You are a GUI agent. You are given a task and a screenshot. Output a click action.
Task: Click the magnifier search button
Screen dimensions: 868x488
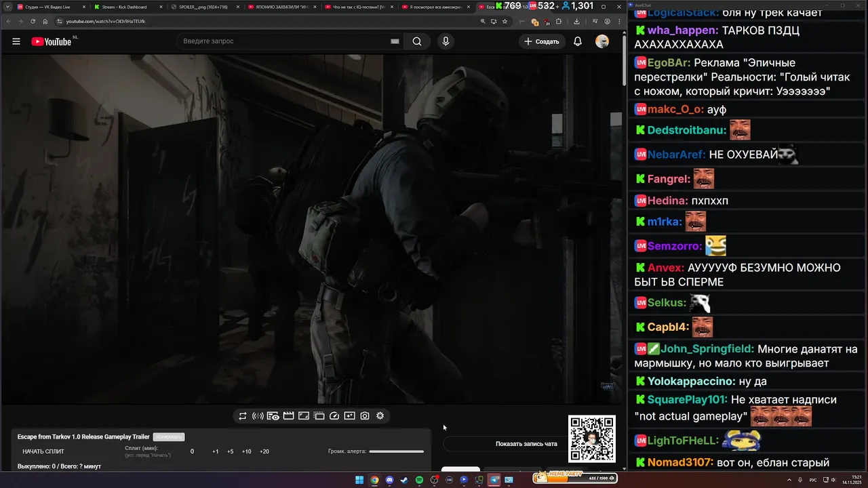417,41
